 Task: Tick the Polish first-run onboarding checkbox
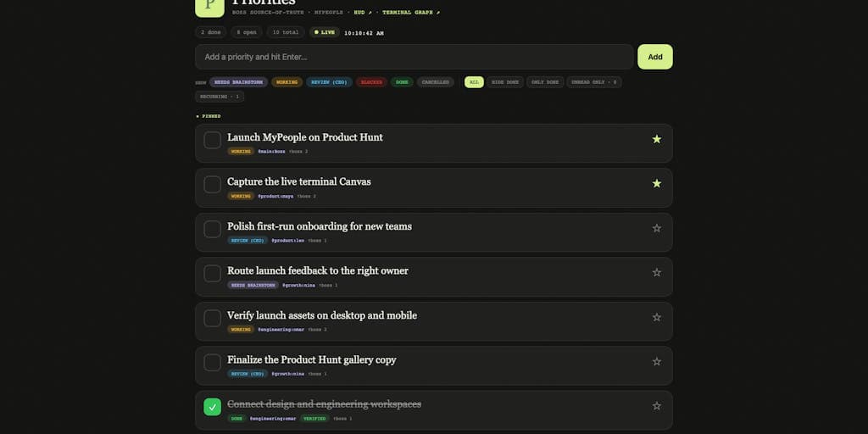pos(213,229)
